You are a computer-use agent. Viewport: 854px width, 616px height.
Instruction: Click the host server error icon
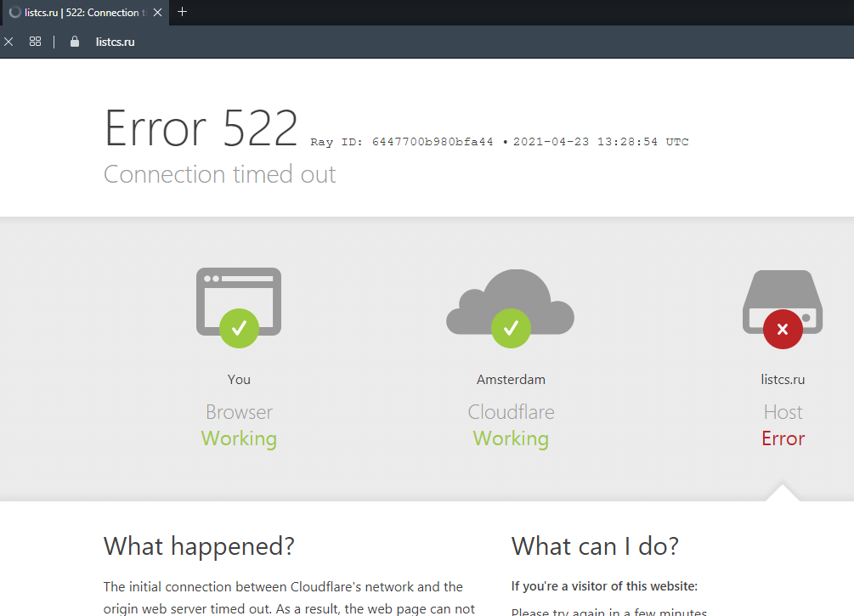pos(783,302)
